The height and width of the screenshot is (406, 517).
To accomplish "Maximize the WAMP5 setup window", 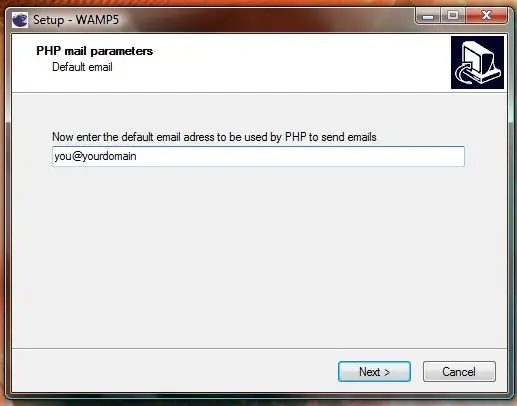I will pos(453,15).
